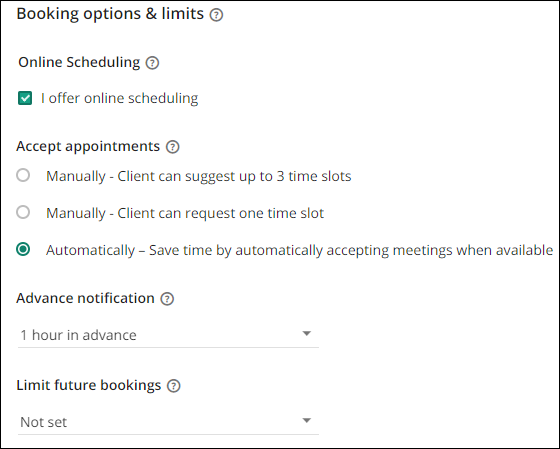Click the Online Scheduling help icon

[x=152, y=63]
